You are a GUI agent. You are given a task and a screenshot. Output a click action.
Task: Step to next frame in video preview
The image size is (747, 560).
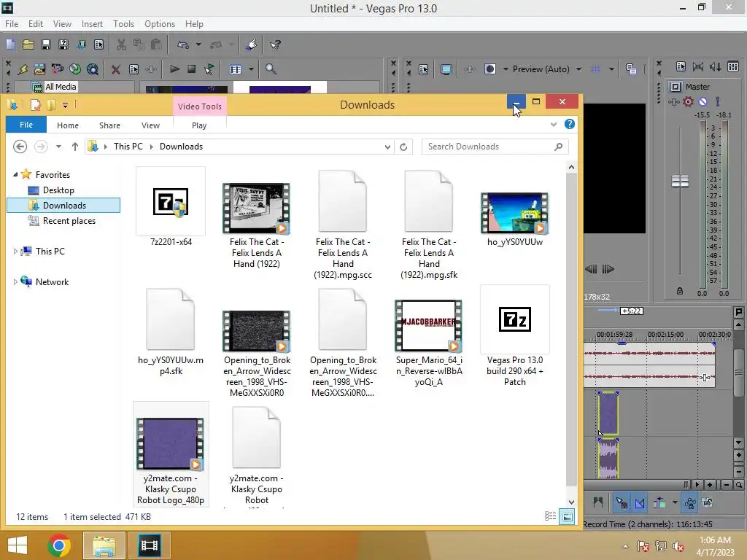[608, 269]
